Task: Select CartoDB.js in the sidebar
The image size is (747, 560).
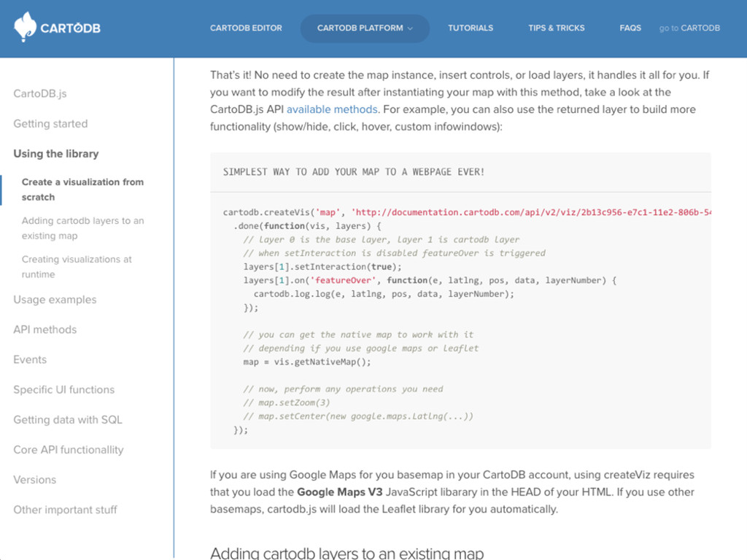Action: coord(40,93)
